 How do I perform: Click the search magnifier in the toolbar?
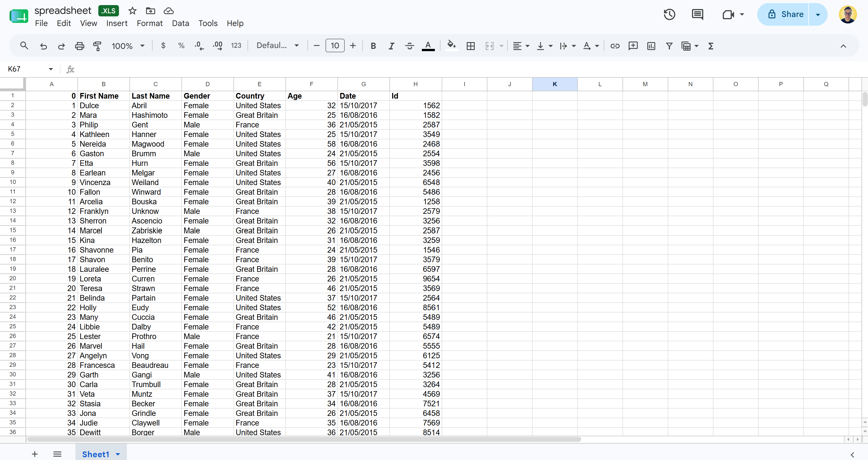tap(24, 45)
